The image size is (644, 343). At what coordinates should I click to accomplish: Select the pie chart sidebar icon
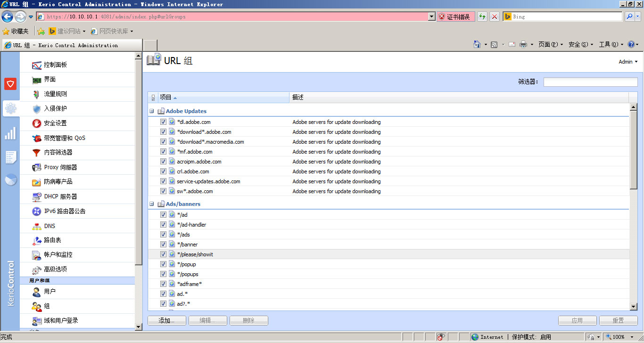click(10, 180)
